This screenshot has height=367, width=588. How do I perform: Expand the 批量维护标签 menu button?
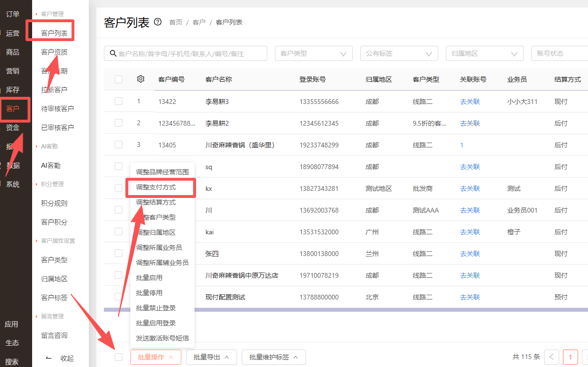tap(274, 357)
